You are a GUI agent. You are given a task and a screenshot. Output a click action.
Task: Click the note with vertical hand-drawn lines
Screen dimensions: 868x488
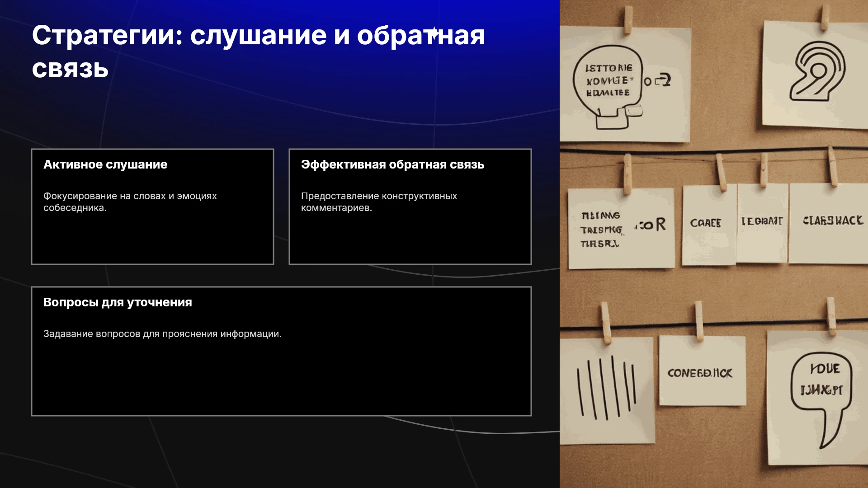(606, 390)
